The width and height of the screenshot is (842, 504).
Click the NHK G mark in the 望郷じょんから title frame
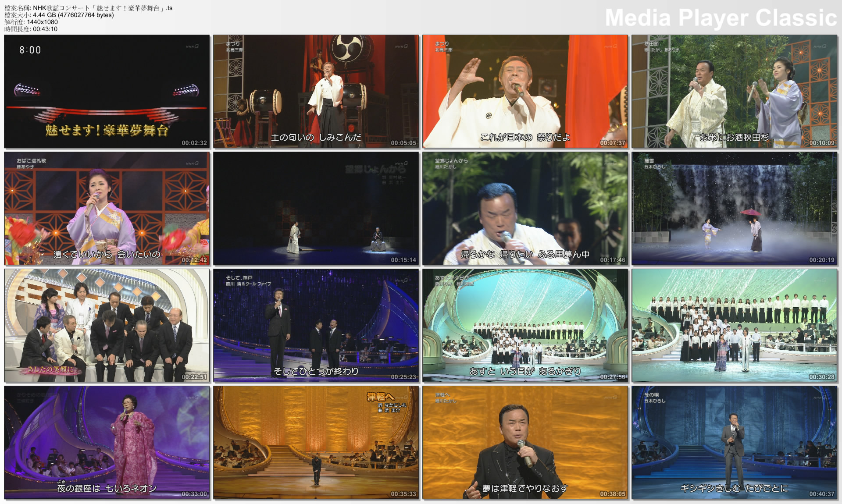point(401,162)
